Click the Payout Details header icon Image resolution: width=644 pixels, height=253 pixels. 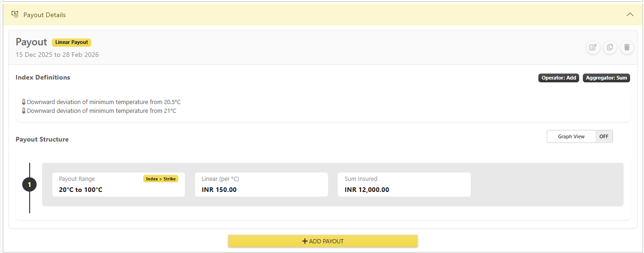[x=15, y=15]
